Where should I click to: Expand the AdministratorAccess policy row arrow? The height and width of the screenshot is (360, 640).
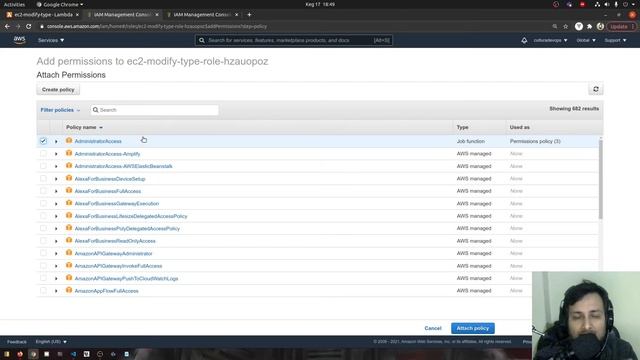(56, 141)
